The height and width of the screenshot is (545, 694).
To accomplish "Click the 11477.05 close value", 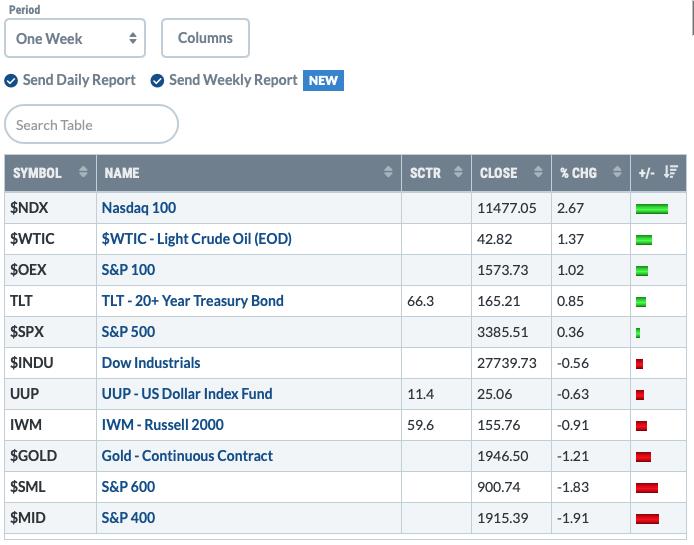I will [x=507, y=208].
